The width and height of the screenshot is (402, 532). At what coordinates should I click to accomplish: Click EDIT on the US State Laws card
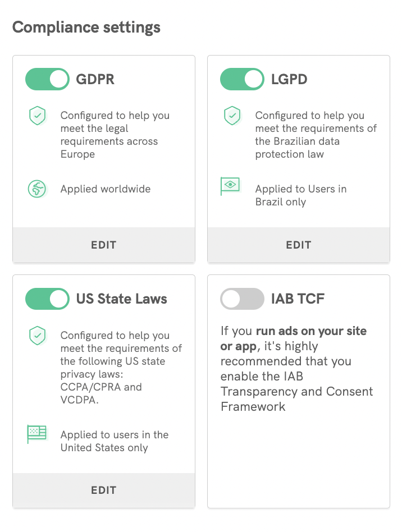point(104,490)
